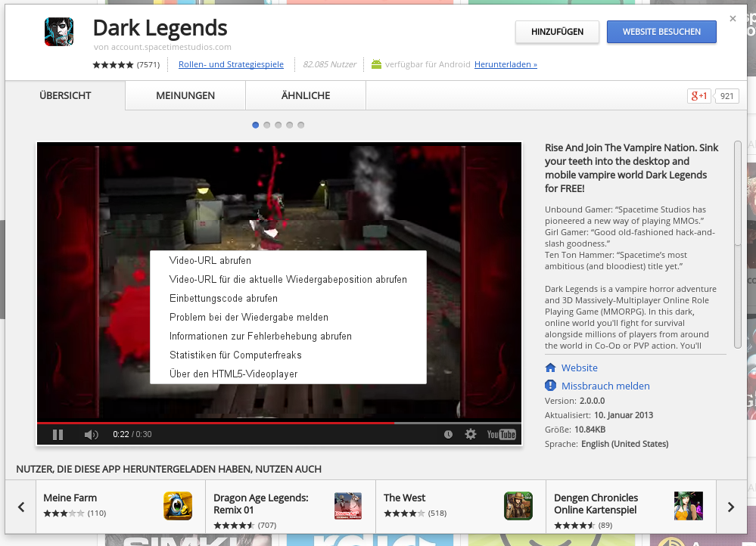This screenshot has height=546, width=756.
Task: Open the Dengen Chronicles app icon
Action: (689, 505)
